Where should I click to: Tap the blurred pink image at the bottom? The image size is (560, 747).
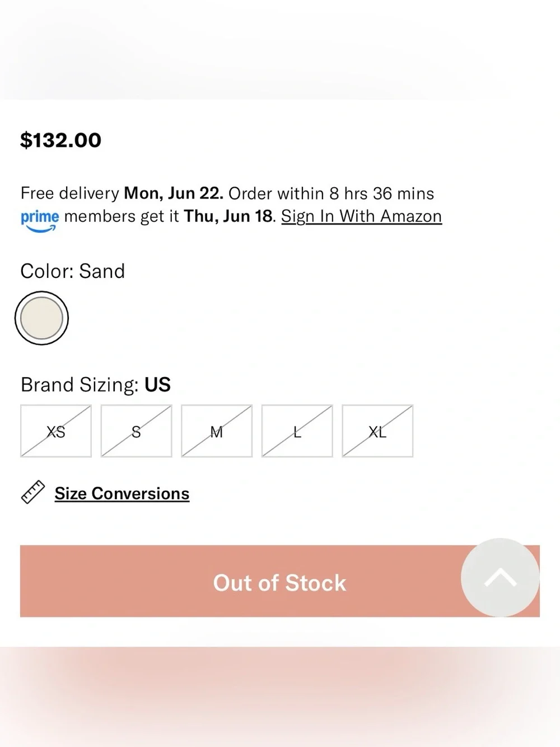tap(280, 697)
